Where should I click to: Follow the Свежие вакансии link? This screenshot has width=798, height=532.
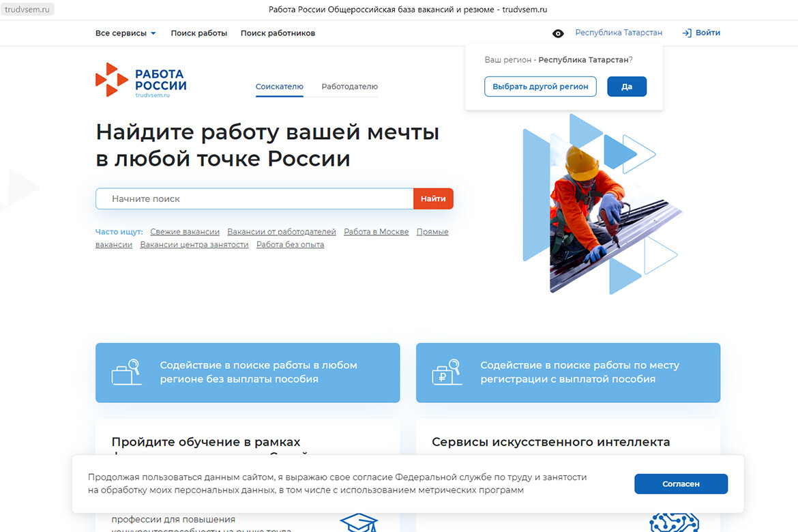[x=185, y=232]
